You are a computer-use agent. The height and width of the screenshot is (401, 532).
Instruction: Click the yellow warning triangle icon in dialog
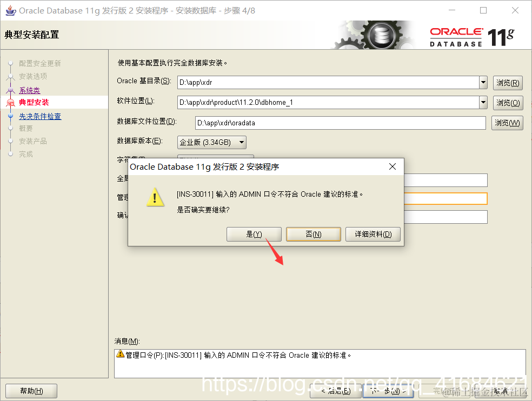click(x=155, y=197)
